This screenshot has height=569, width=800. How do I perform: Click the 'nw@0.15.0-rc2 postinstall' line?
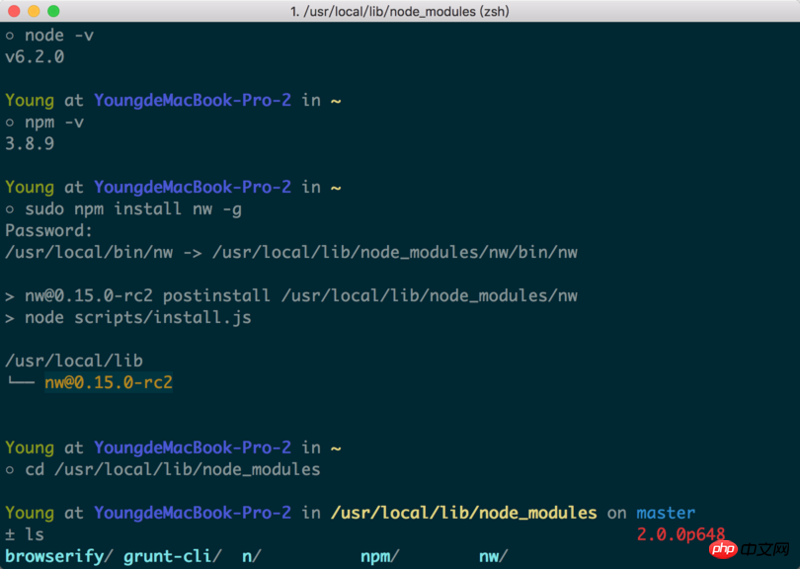[x=291, y=295]
